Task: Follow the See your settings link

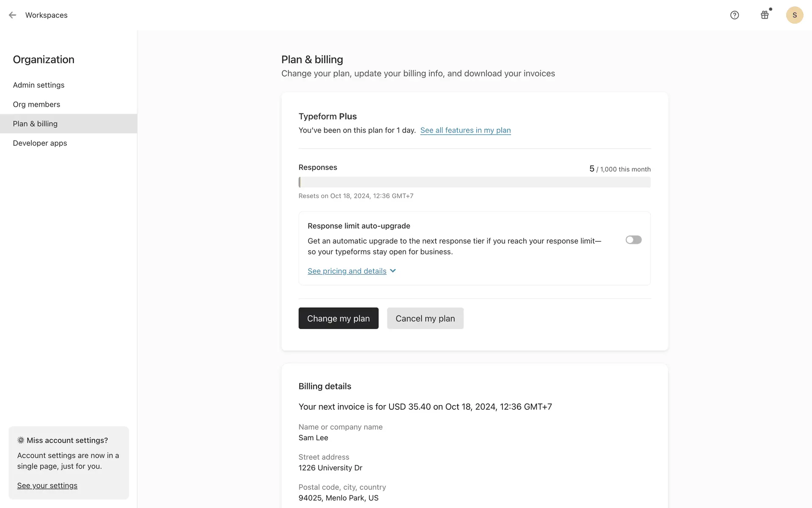Action: coord(47,486)
